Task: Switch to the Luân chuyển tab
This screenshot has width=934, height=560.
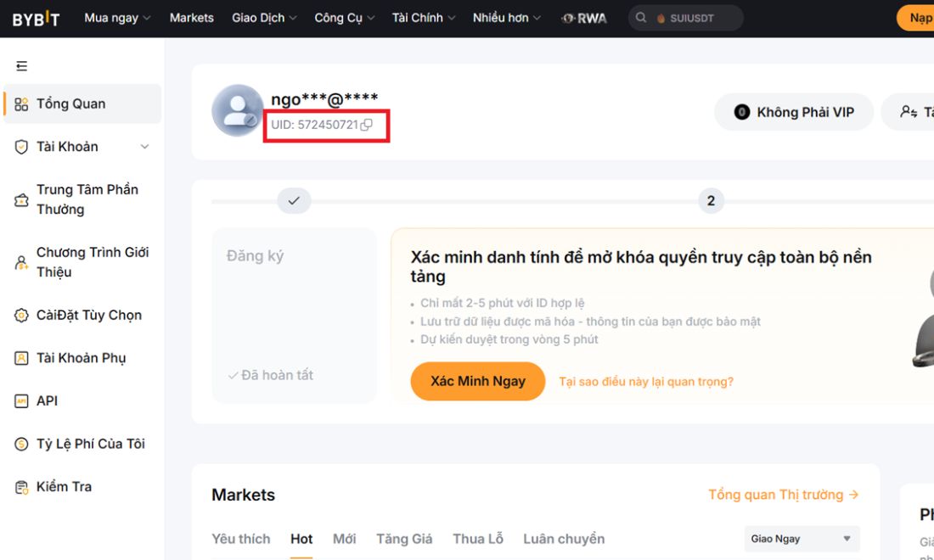Action: pos(564,539)
